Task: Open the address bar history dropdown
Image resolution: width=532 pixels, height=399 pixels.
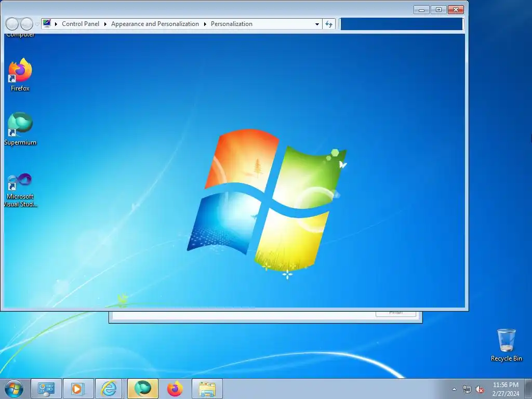Action: coord(317,24)
